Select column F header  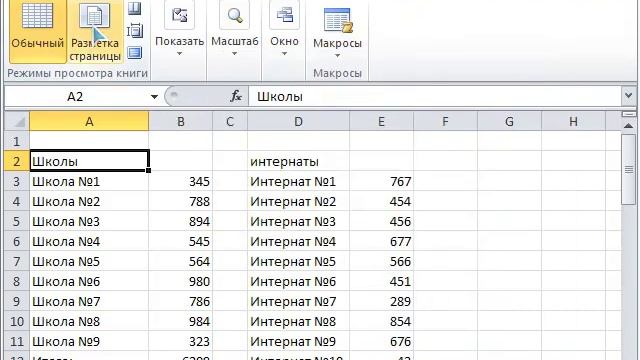[445, 122]
